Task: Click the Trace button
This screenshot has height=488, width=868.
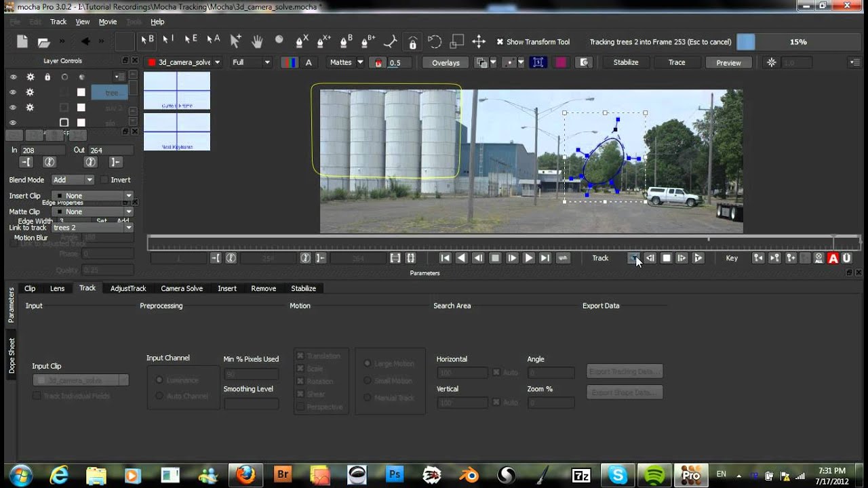Action: pos(677,62)
